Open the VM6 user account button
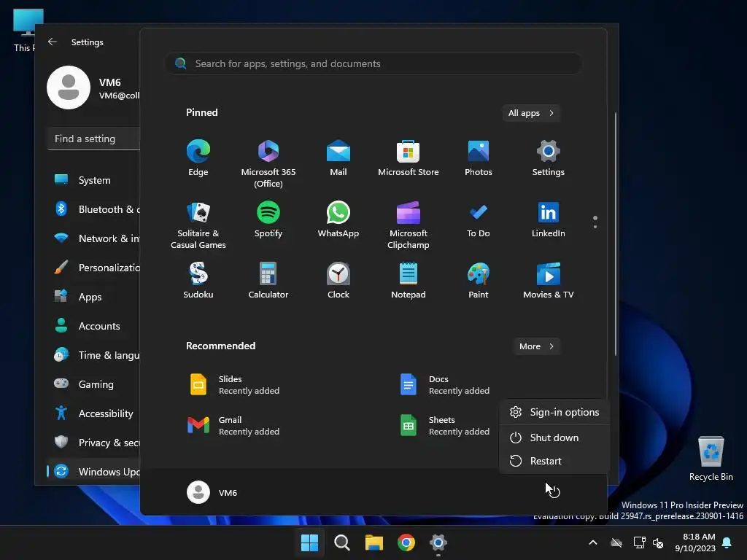 click(x=212, y=492)
